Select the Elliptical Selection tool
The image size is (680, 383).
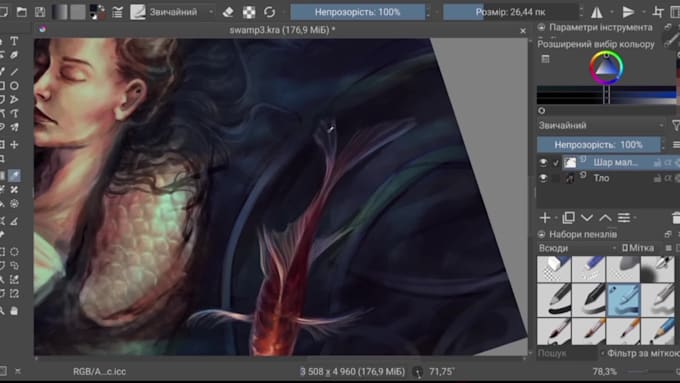click(14, 252)
